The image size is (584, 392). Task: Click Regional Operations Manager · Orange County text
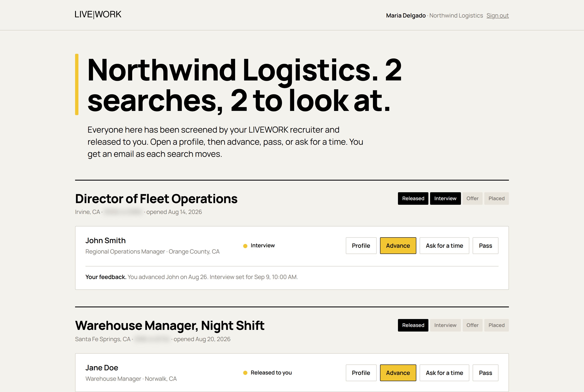[x=152, y=251]
